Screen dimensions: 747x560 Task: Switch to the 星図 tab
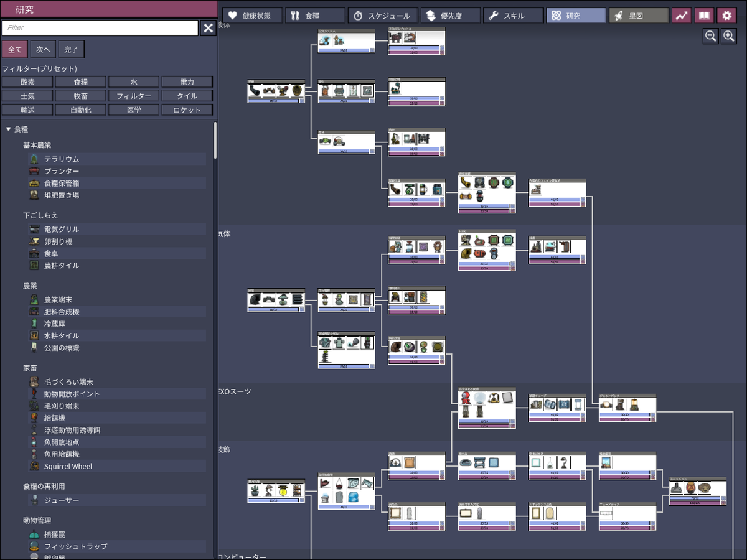click(x=639, y=16)
